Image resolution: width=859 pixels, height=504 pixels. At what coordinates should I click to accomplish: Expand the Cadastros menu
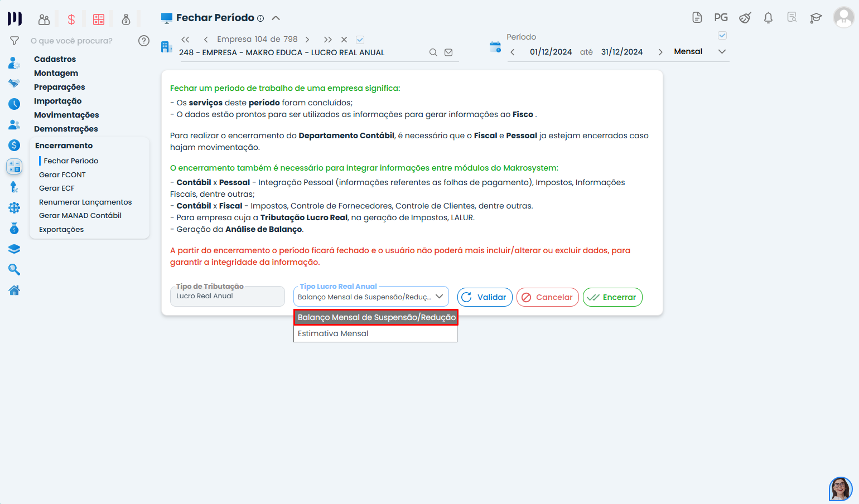point(55,59)
